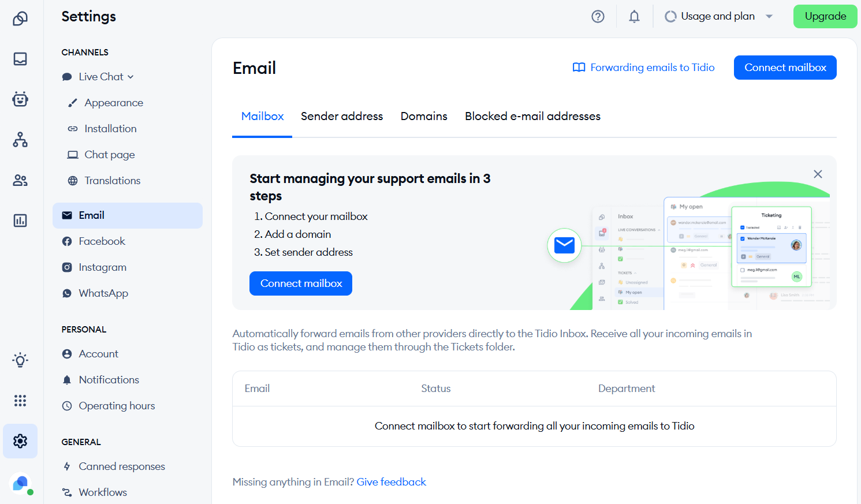Click the Instagram logo icon in settings
This screenshot has width=861, height=504.
click(x=67, y=267)
